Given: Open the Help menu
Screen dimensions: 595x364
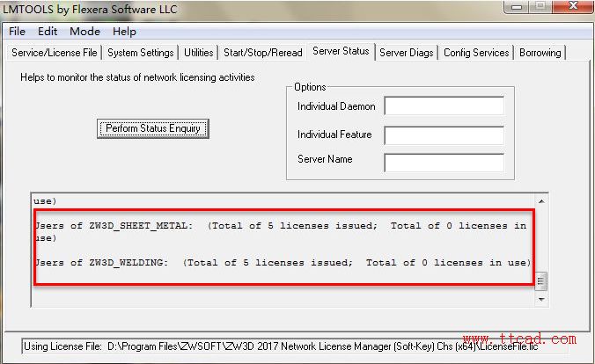Looking at the screenshot, I should pos(124,32).
